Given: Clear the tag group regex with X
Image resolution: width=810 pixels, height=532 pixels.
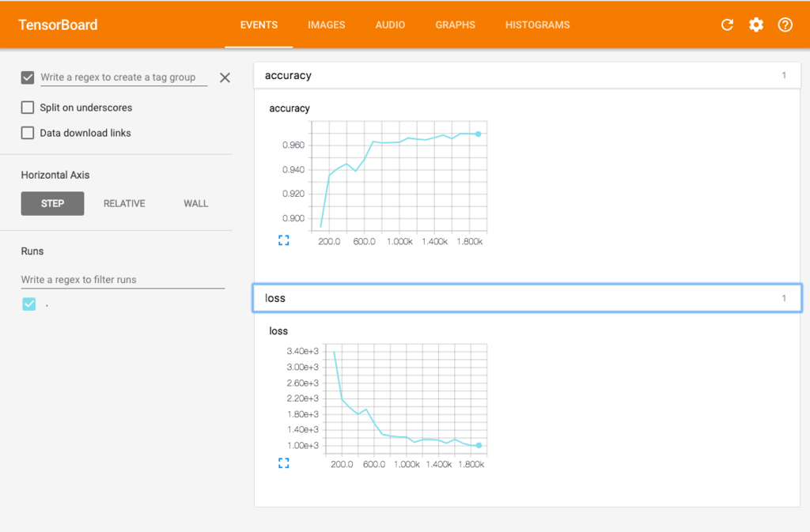Looking at the screenshot, I should [225, 78].
